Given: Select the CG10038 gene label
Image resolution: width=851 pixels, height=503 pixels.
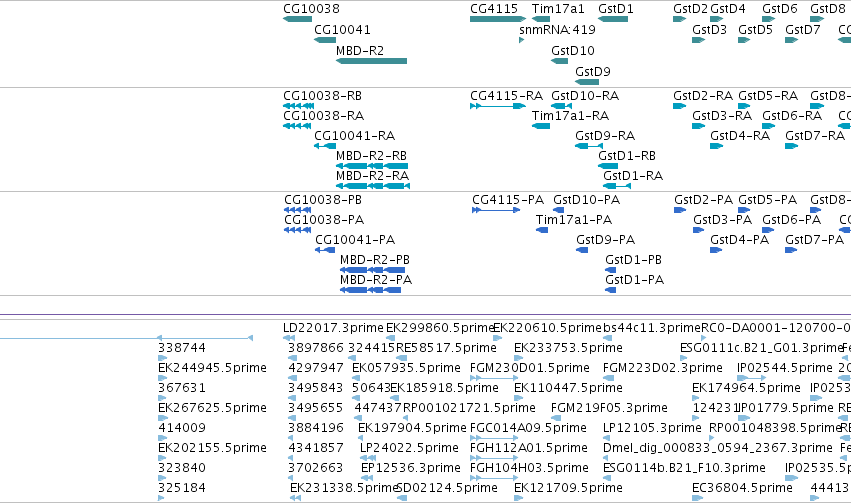Looking at the screenshot, I should tap(312, 9).
